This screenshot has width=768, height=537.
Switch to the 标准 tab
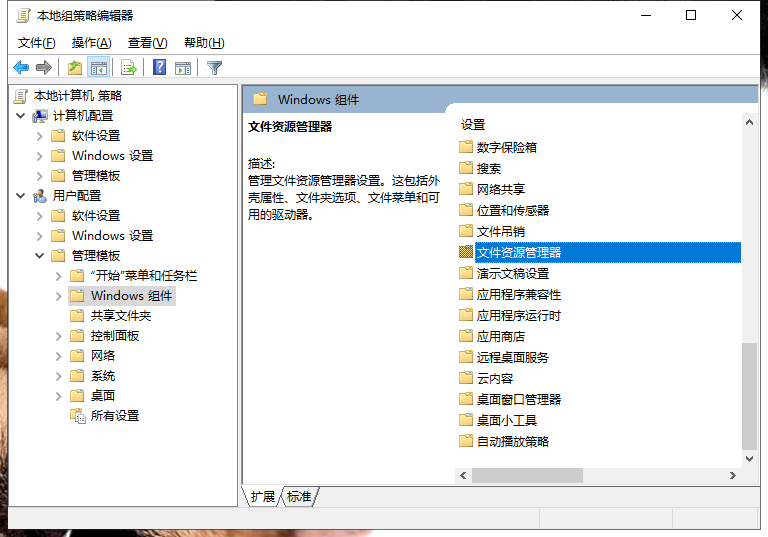click(x=299, y=497)
